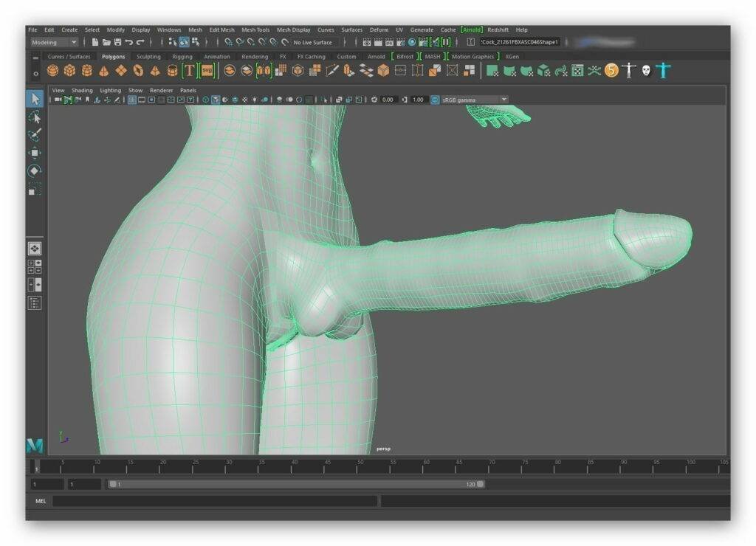Select the Lasso selection tool
The image size is (756, 546).
[33, 118]
